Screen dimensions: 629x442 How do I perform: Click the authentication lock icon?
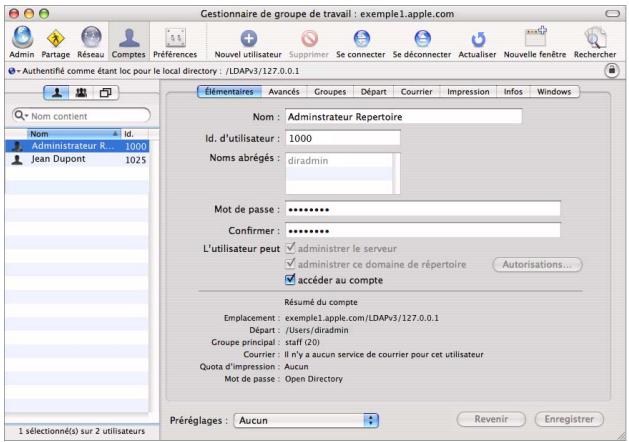click(x=611, y=70)
